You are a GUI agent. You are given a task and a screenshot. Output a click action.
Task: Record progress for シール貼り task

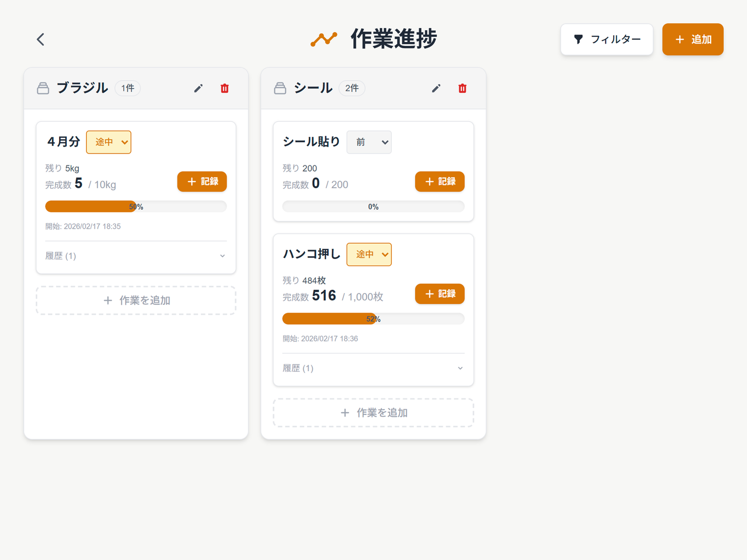(440, 181)
